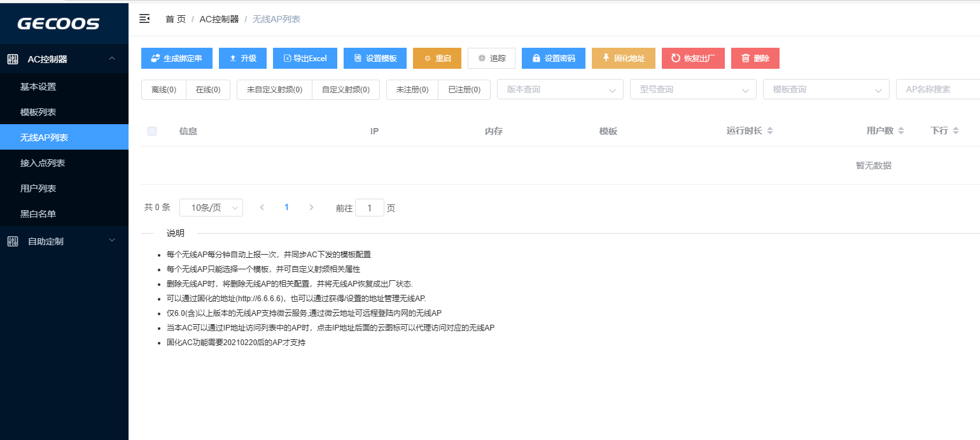Toggle the 已注册(0) registered filter

[x=464, y=89]
